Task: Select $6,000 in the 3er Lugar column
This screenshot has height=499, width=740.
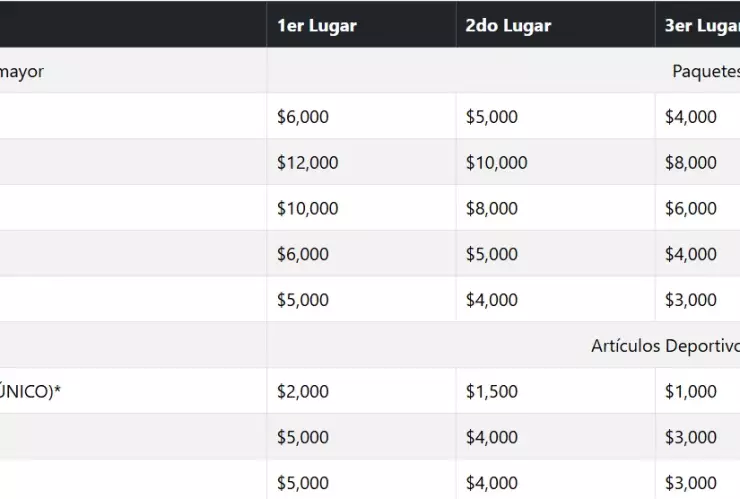Action: point(691,209)
